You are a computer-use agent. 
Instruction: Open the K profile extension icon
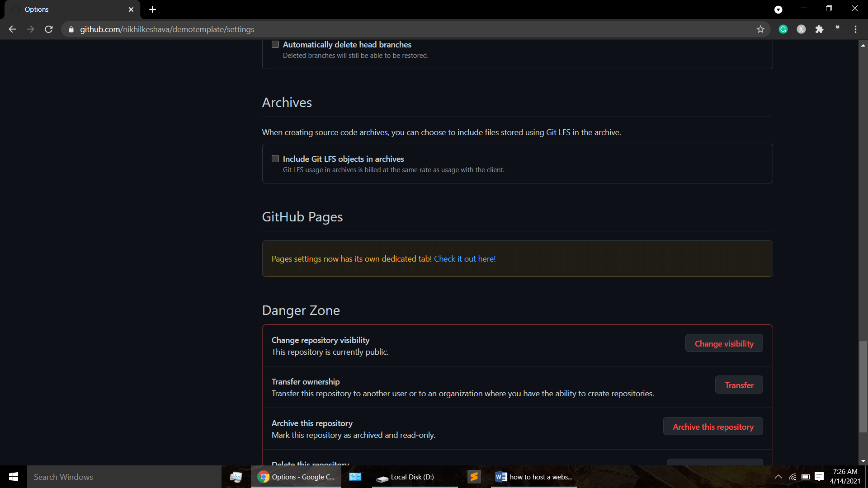pos(801,29)
